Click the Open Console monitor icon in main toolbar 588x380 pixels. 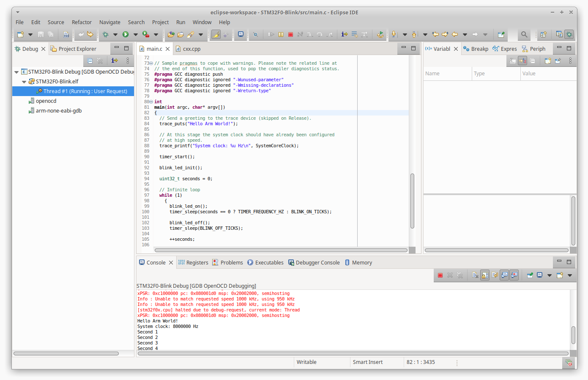click(x=241, y=34)
